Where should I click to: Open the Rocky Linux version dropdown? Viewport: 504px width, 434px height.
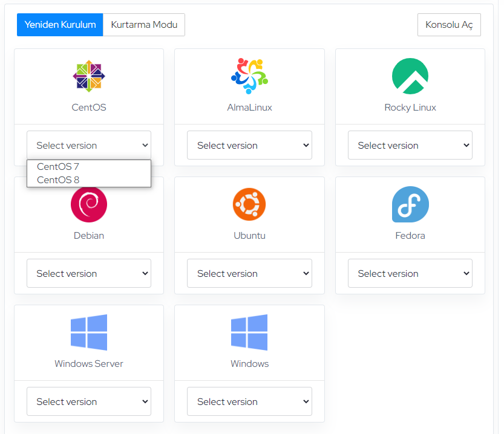click(x=410, y=145)
